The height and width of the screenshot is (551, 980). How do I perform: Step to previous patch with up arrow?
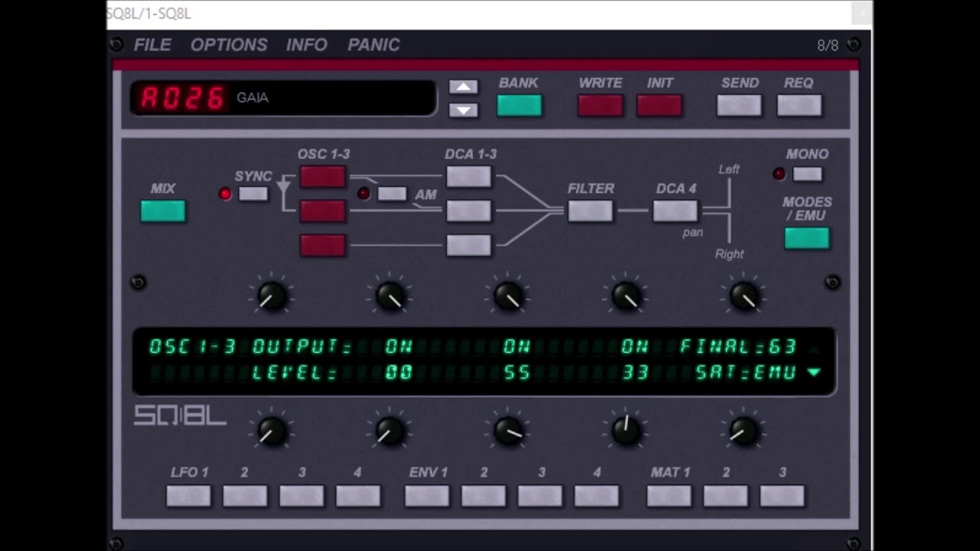point(463,86)
